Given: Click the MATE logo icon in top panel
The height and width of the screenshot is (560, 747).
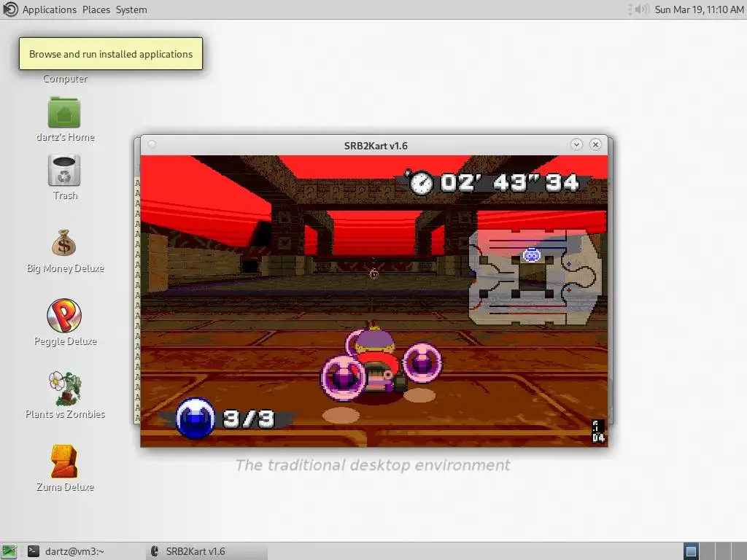Looking at the screenshot, I should tap(10, 9).
